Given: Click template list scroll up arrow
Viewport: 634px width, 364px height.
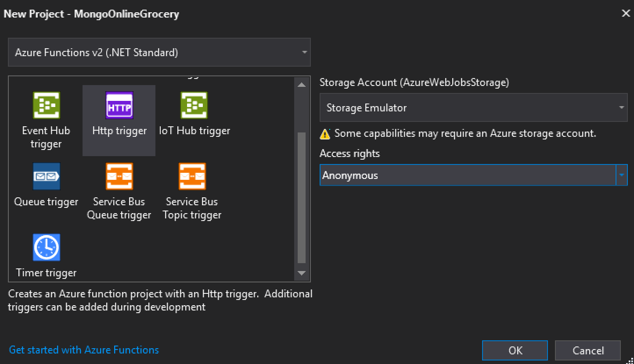Looking at the screenshot, I should 301,85.
